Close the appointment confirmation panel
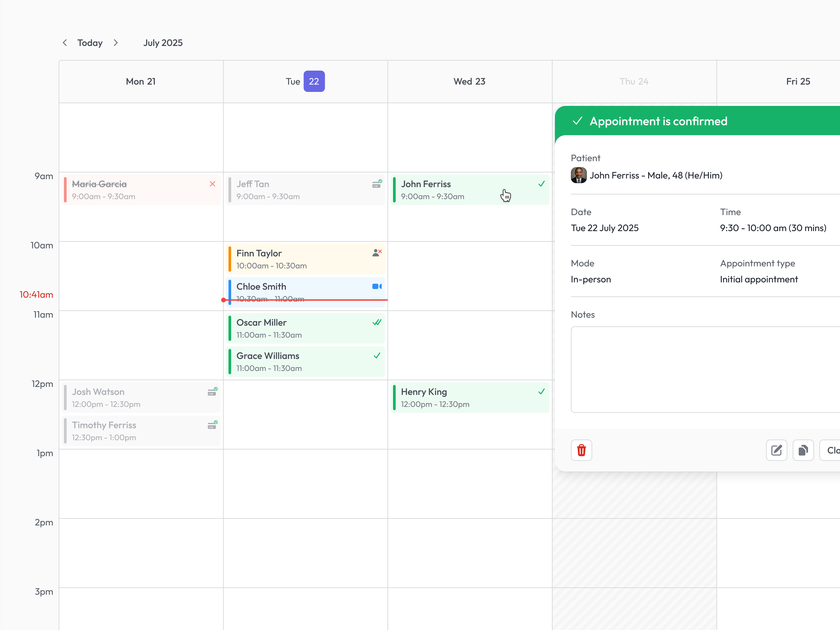Viewport: 840px width, 630px height. click(834, 450)
